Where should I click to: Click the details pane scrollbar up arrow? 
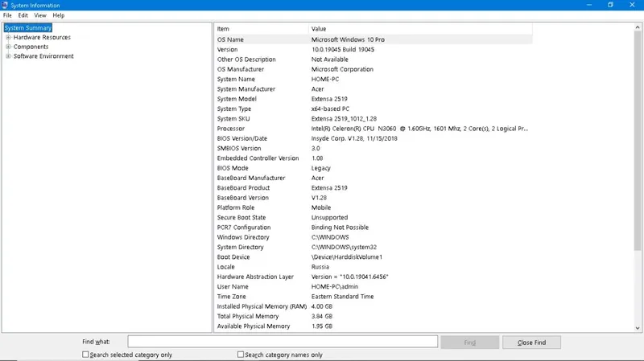pos(638,27)
